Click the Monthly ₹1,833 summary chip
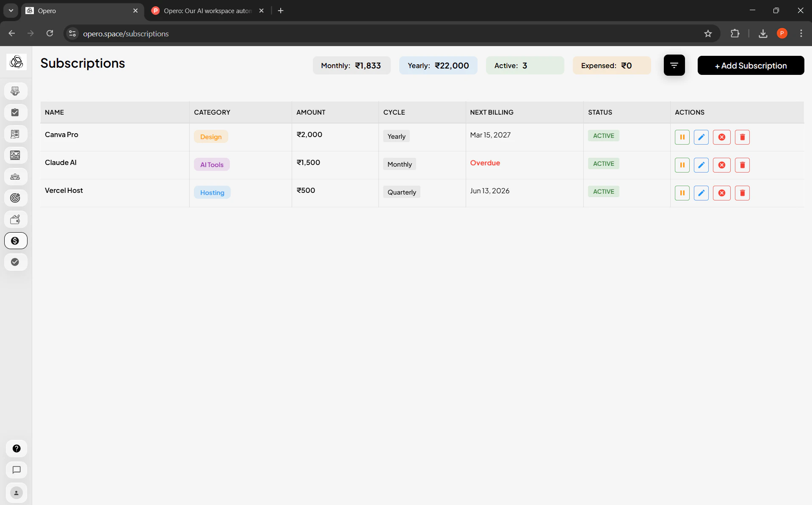The height and width of the screenshot is (505, 812). (351, 66)
